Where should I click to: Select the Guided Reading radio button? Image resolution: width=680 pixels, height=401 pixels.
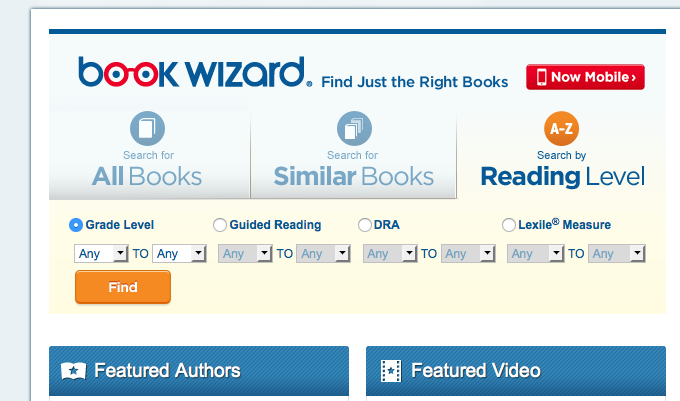coord(219,225)
